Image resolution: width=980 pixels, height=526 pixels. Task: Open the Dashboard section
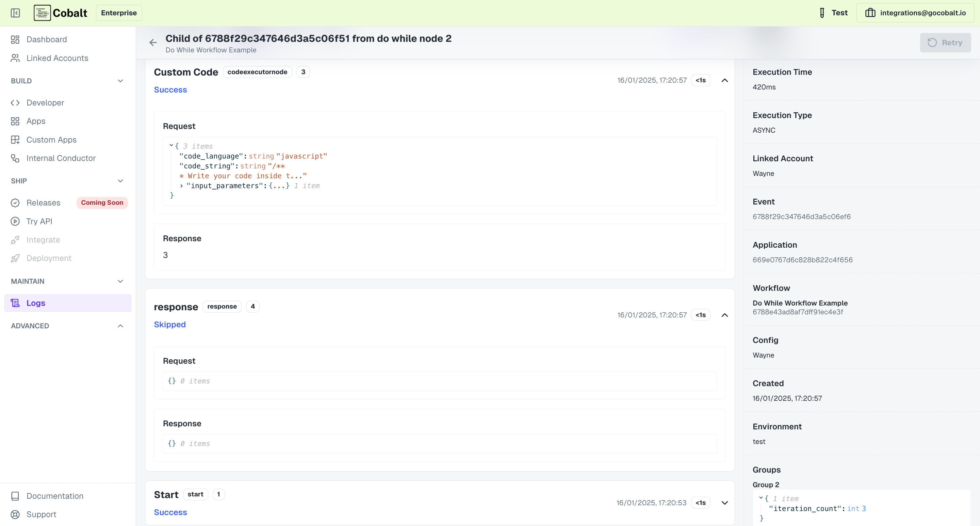tap(46, 39)
